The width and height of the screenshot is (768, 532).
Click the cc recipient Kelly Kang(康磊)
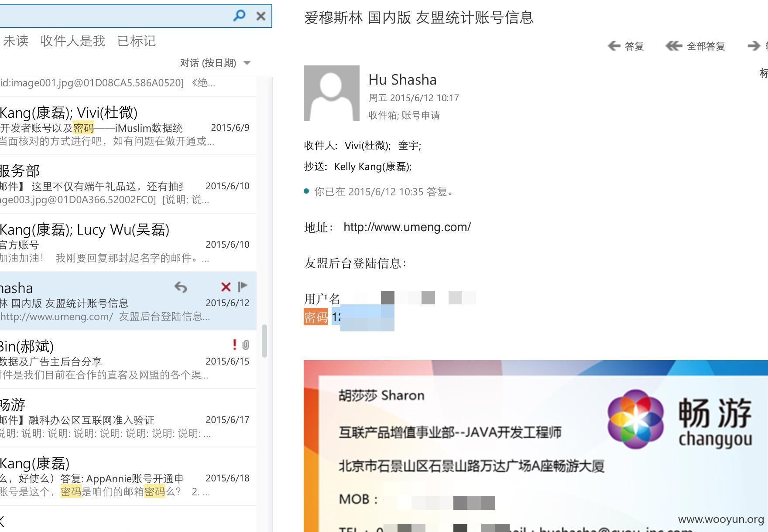coord(373,167)
